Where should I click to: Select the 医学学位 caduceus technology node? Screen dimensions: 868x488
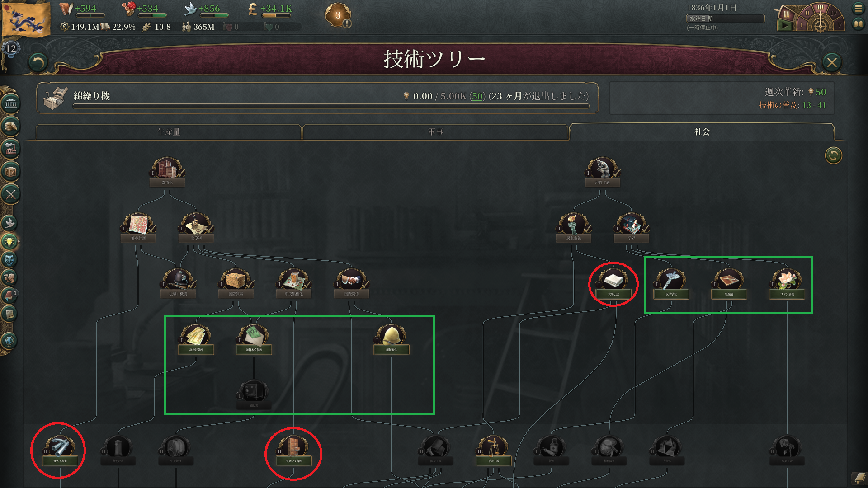coord(671,285)
